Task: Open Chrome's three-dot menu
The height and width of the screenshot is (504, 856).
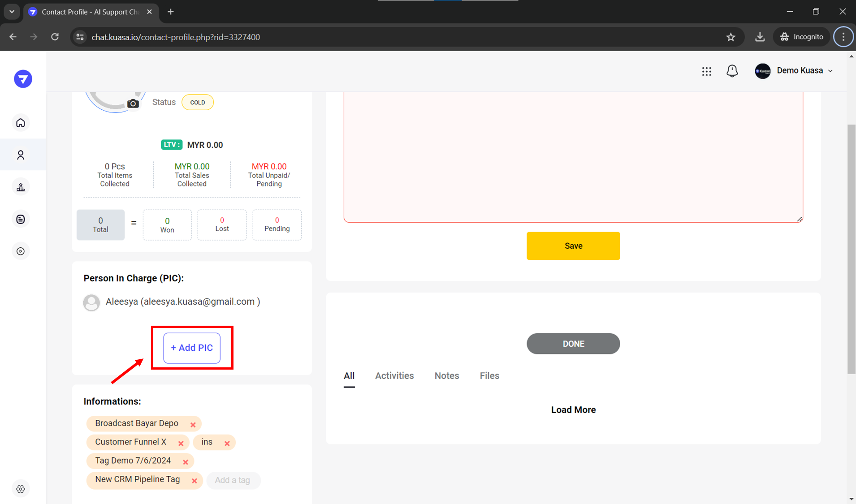Action: click(843, 37)
